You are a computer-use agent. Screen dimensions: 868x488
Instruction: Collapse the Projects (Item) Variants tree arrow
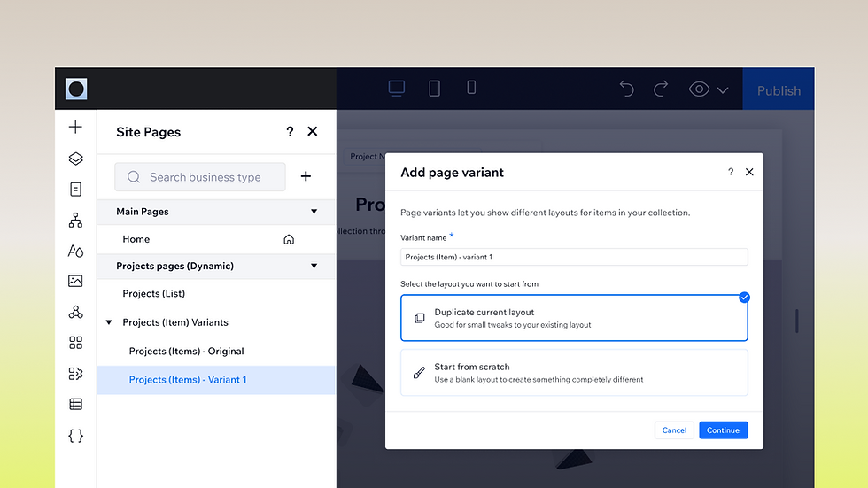coord(109,322)
